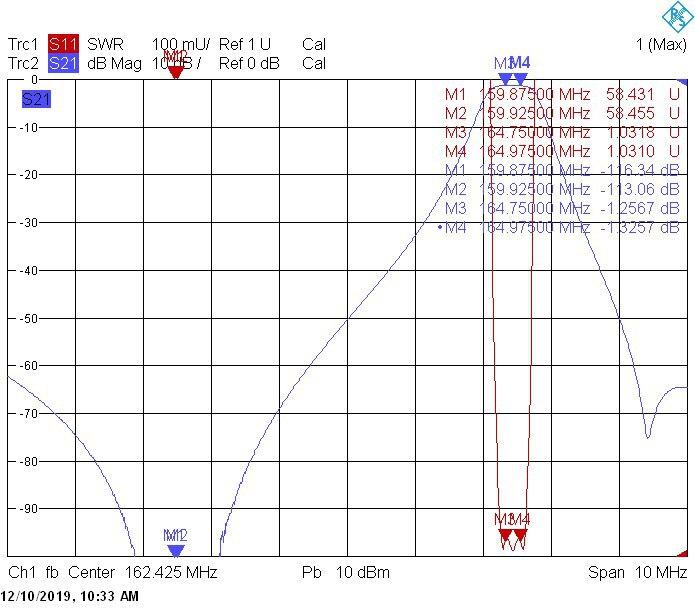This screenshot has width=695, height=613.
Task: Click red M4 row reading 1.0310 U
Action: point(562,152)
